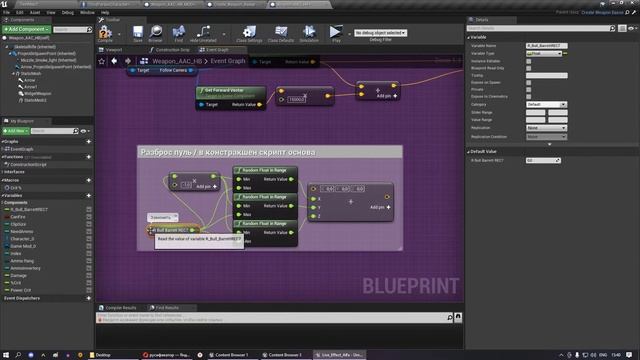
Task: Open the Replication dropdown
Action: (547, 128)
